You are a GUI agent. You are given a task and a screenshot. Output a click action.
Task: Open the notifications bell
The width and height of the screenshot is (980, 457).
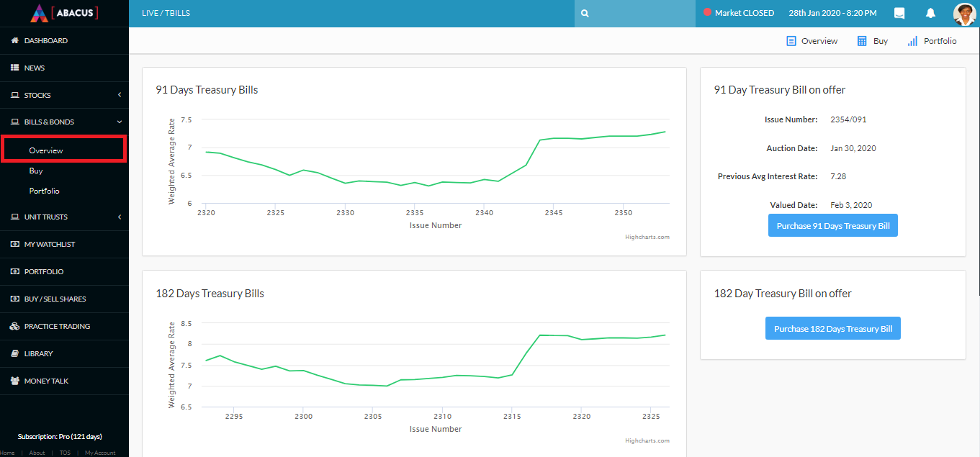click(x=930, y=13)
